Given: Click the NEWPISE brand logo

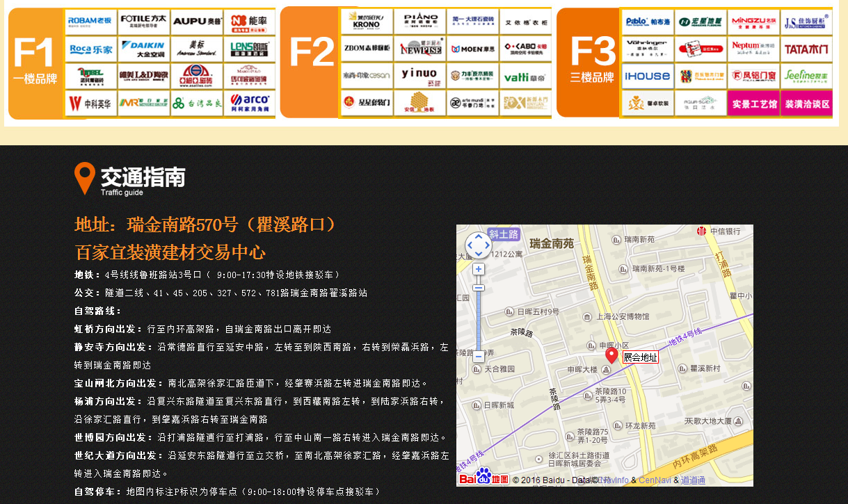Looking at the screenshot, I should point(420,49).
